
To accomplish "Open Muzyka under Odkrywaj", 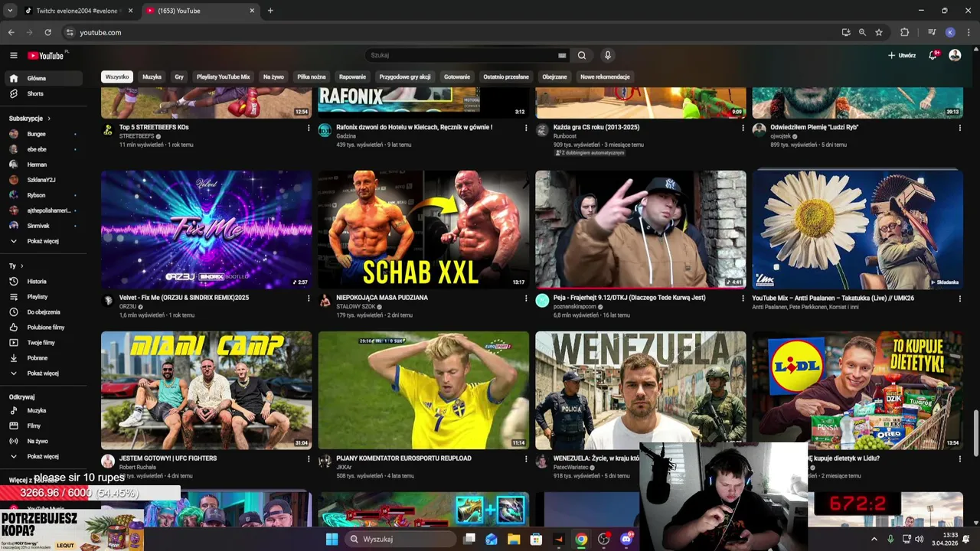I will pos(43,410).
